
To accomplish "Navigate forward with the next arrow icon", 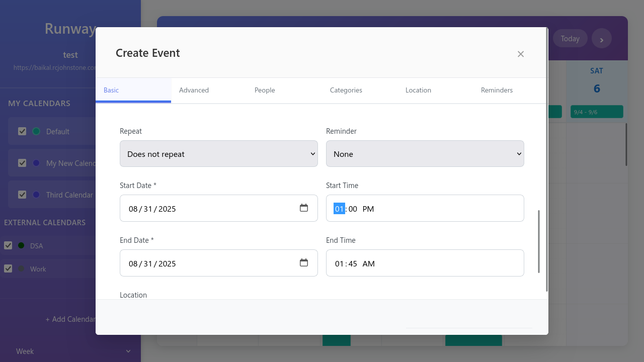I will click(602, 38).
